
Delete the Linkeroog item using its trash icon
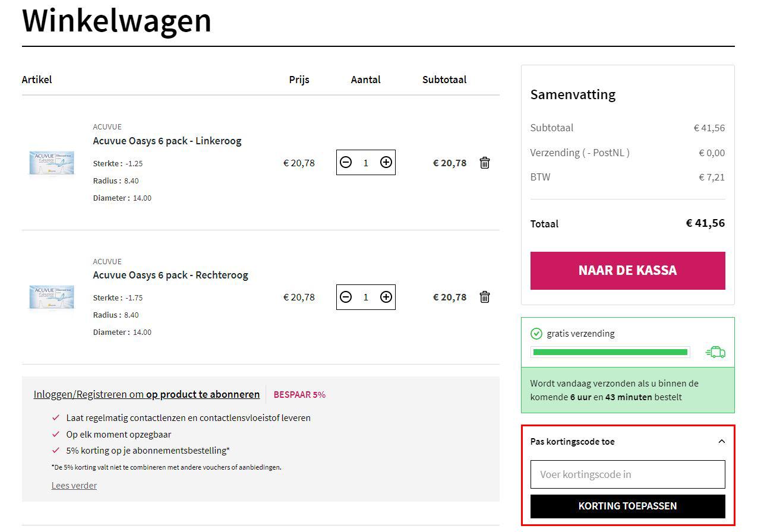coord(485,163)
